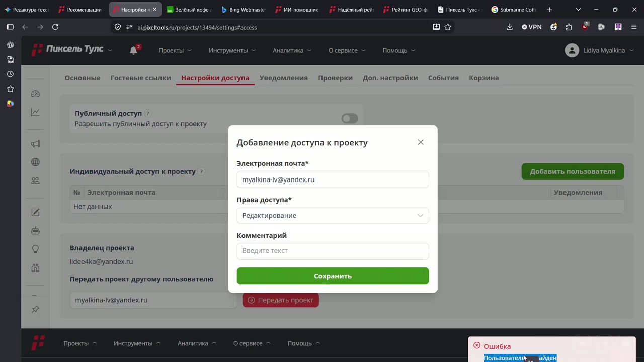This screenshot has height=362, width=644.
Task: Open the binoculars icon in sidebar
Action: click(x=35, y=268)
